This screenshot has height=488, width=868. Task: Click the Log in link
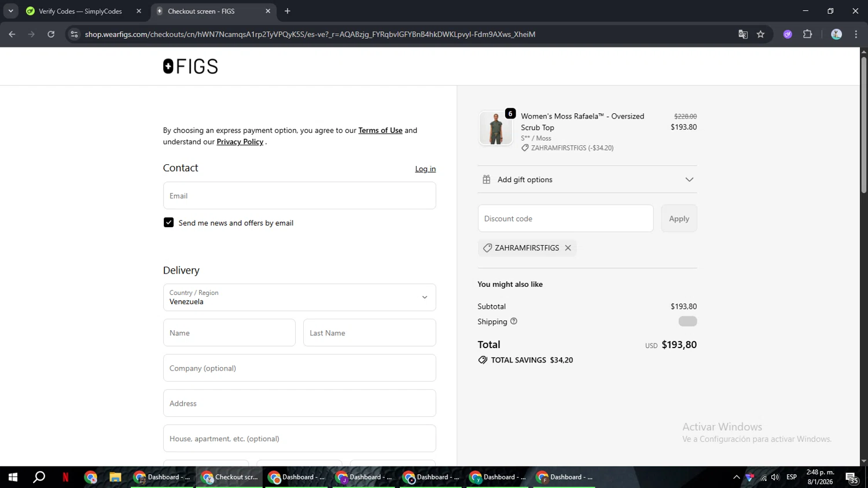tap(425, 169)
